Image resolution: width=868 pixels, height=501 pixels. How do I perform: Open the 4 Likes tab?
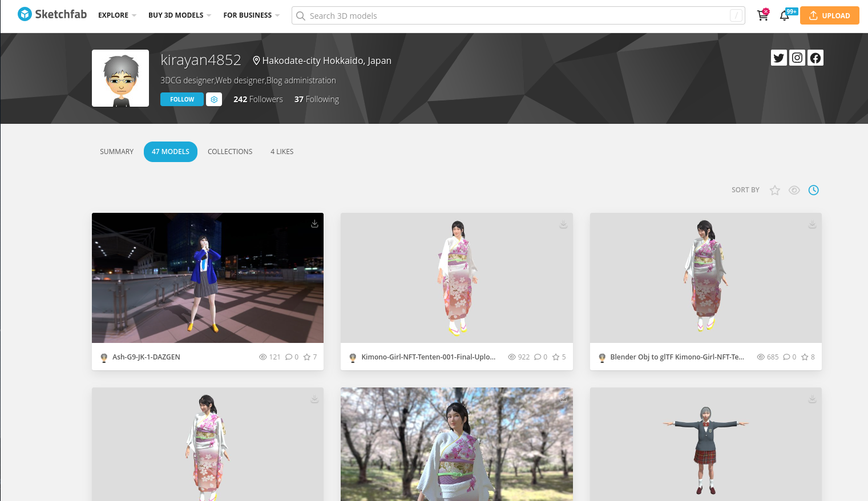pos(282,152)
